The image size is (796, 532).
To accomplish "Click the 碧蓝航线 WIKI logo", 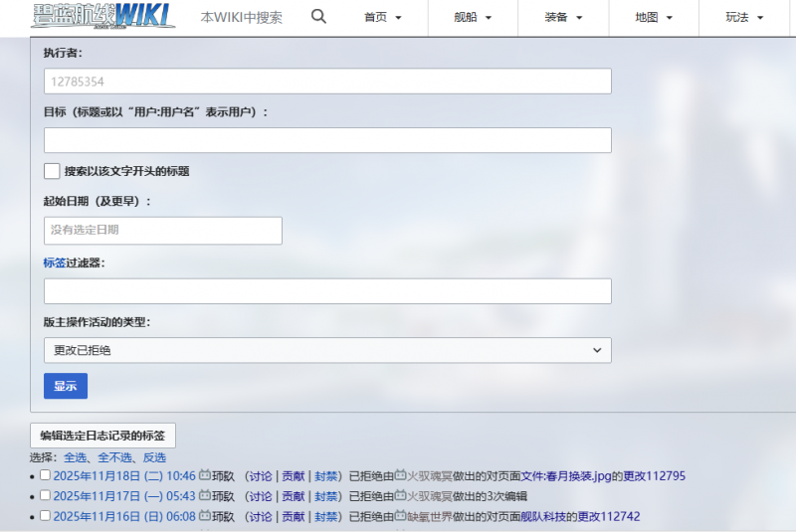I will (103, 16).
